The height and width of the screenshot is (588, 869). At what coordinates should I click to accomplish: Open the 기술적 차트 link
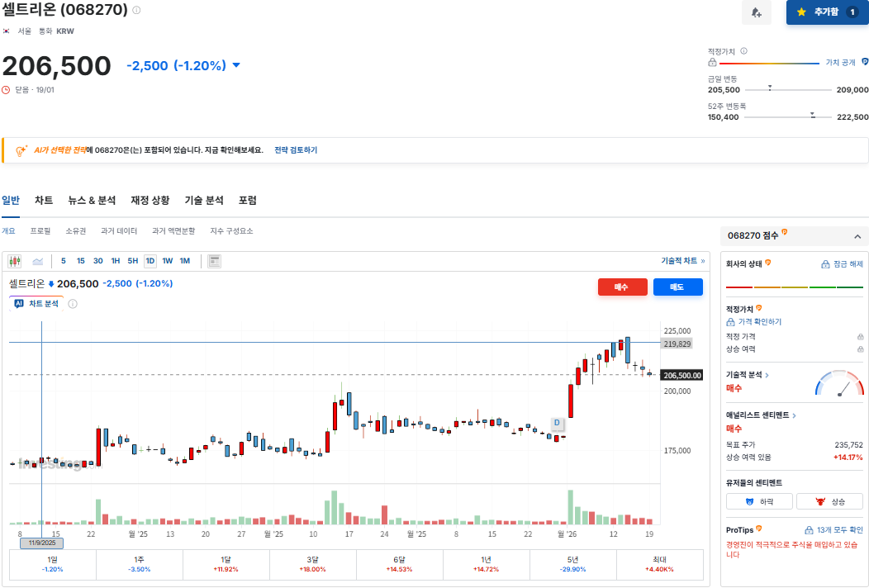683,261
